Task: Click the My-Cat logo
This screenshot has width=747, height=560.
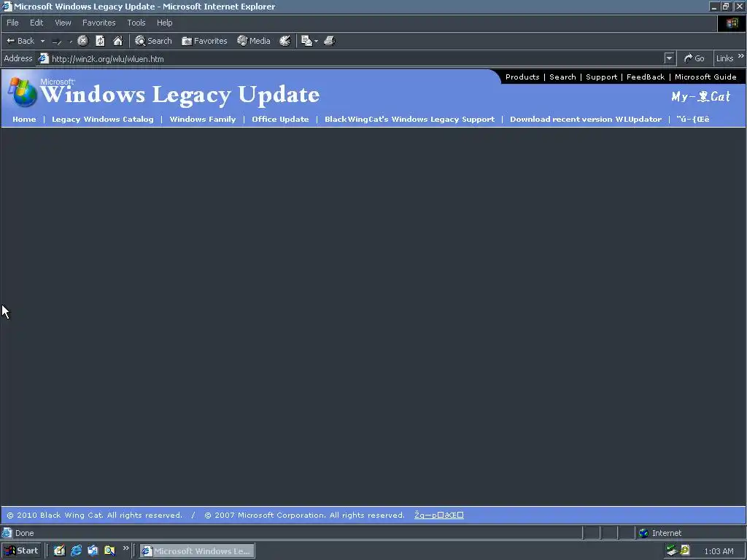Action: (x=700, y=97)
